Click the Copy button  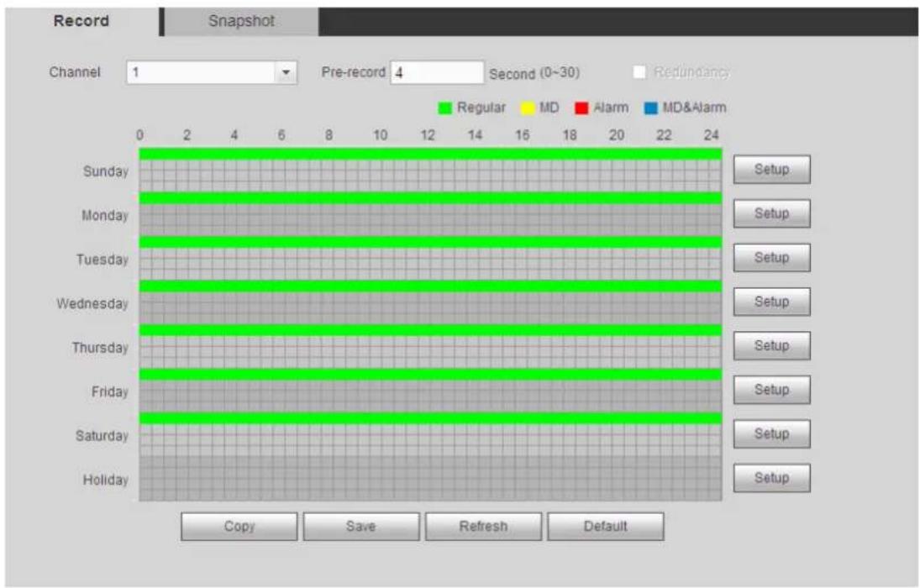[239, 527]
